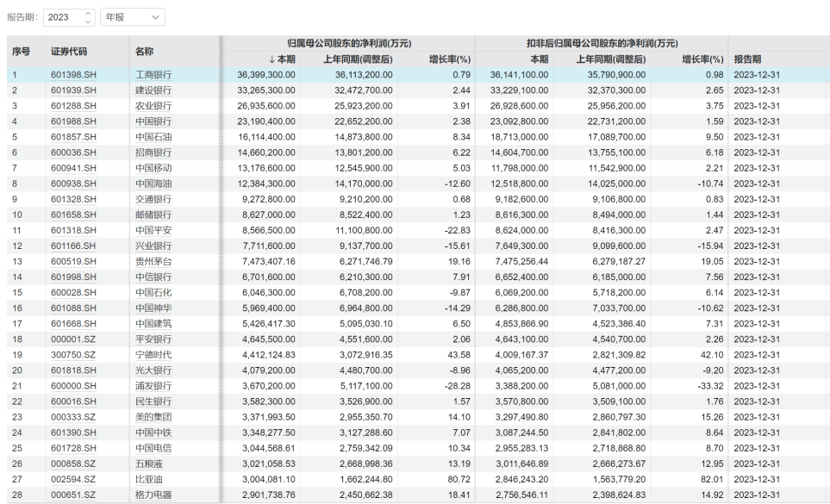This screenshot has height=504, width=830.
Task: Open stock code link 601668.SH
Action: point(73,324)
